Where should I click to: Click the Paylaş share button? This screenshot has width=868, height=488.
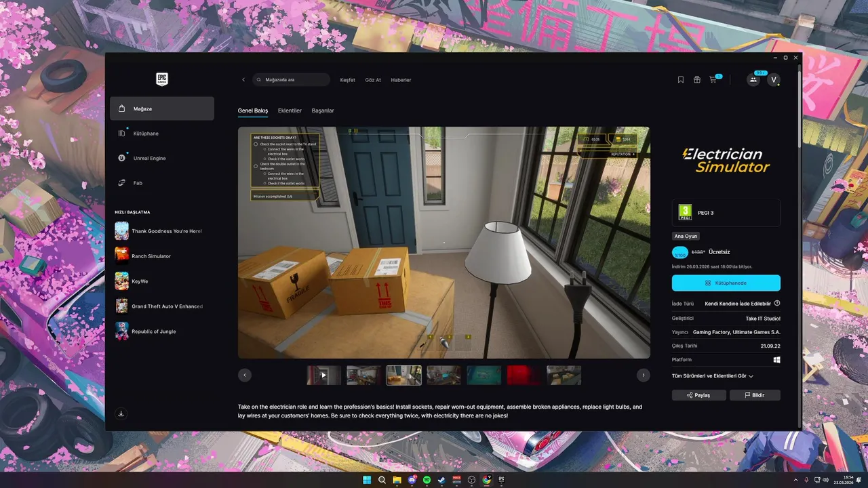698,395
